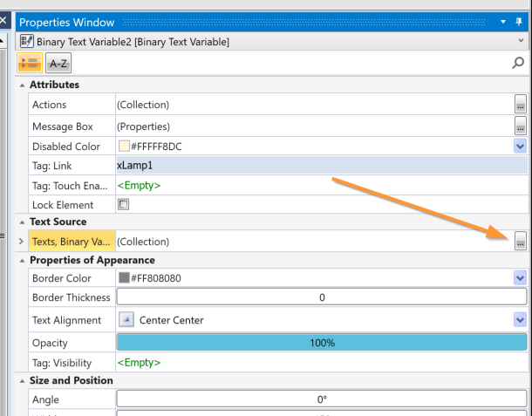The width and height of the screenshot is (532, 416).
Task: Click the Tag: Link xLamp1 field
Action: pos(321,165)
